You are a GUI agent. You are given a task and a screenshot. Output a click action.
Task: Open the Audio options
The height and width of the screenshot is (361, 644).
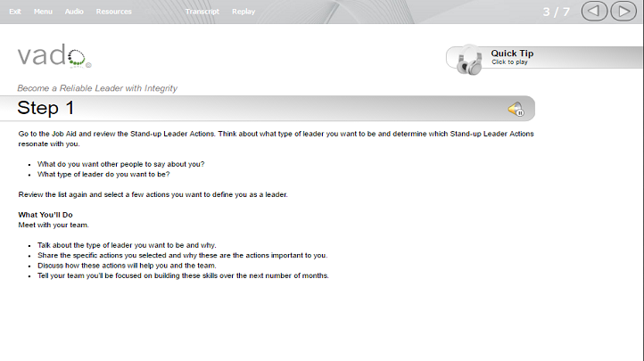tap(74, 12)
